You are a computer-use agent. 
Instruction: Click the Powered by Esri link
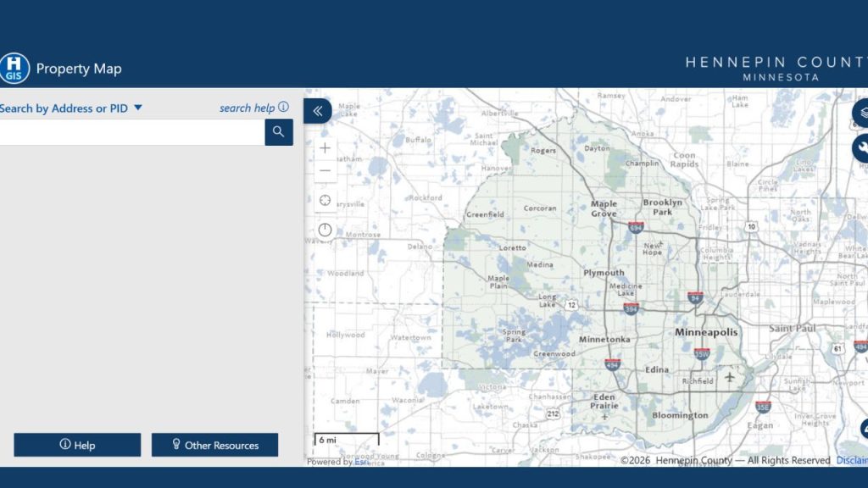[x=338, y=462]
